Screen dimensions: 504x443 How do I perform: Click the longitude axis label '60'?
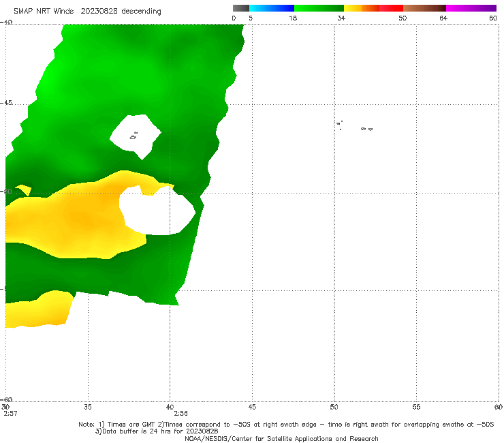coord(499,407)
